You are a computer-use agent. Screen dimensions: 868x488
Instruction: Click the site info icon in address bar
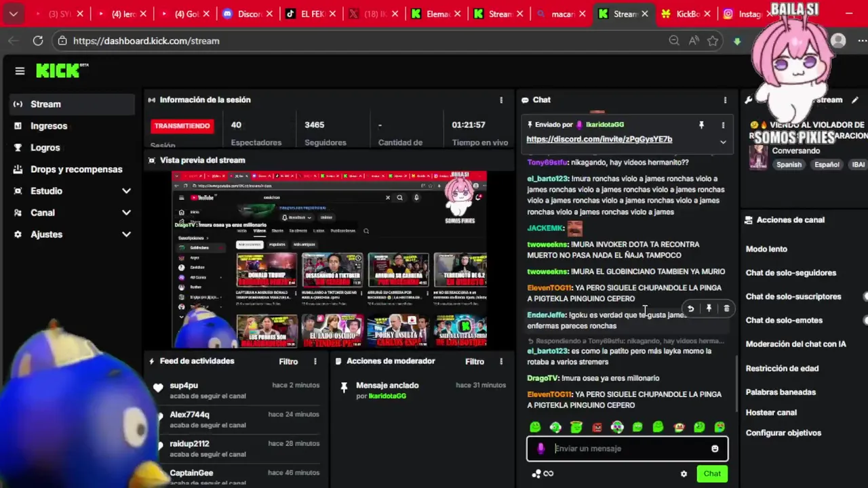[62, 41]
